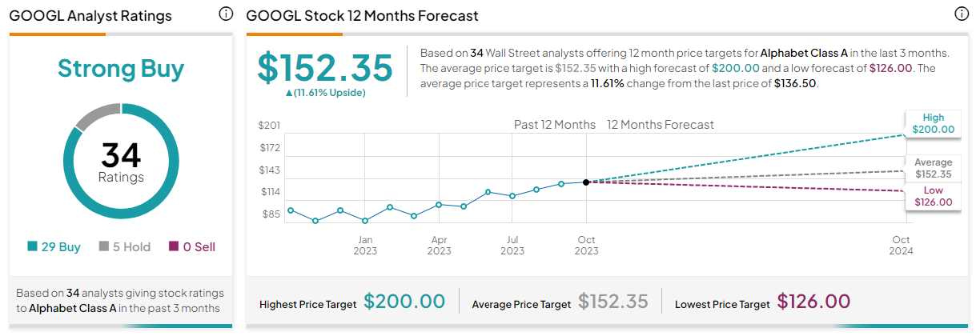Click the $201 y-axis label

(x=269, y=126)
